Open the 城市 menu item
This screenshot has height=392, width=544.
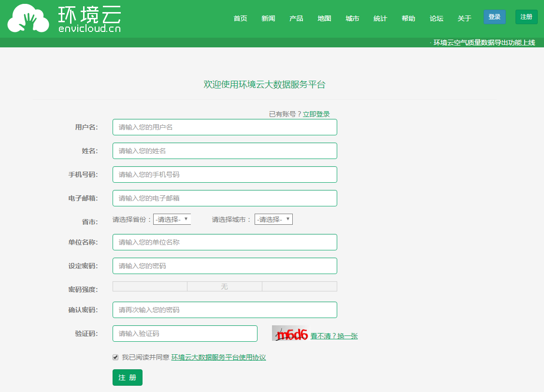pyautogui.click(x=352, y=18)
